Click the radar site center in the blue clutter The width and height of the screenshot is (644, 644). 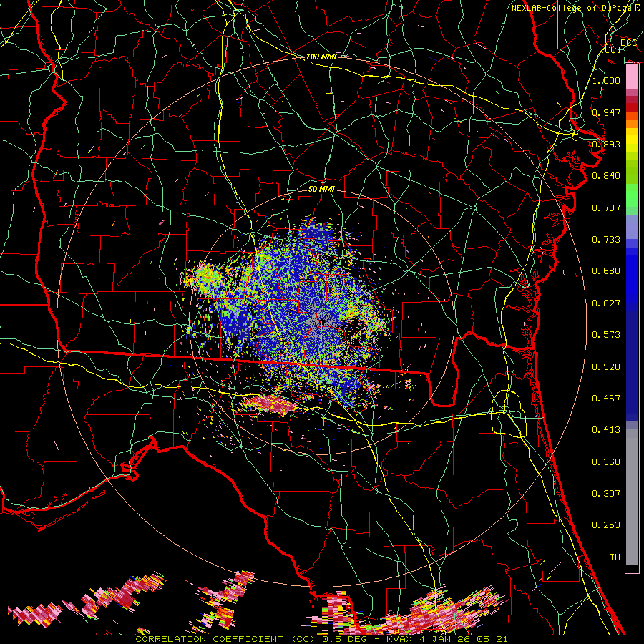click(324, 320)
